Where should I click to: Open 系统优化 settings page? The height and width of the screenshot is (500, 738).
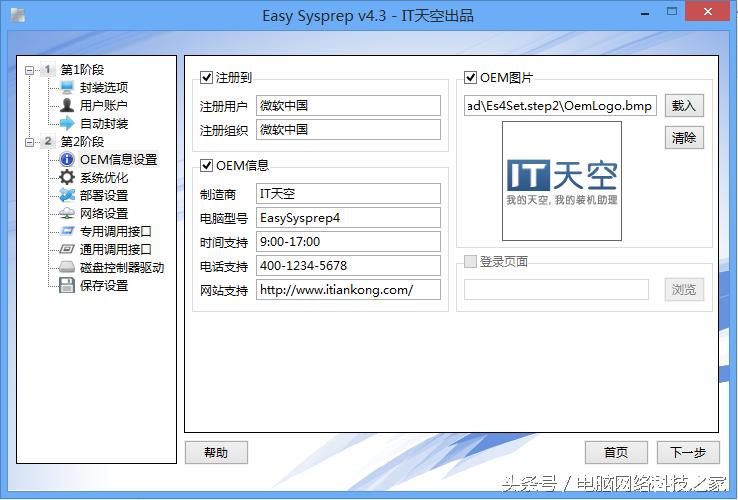pyautogui.click(x=104, y=177)
